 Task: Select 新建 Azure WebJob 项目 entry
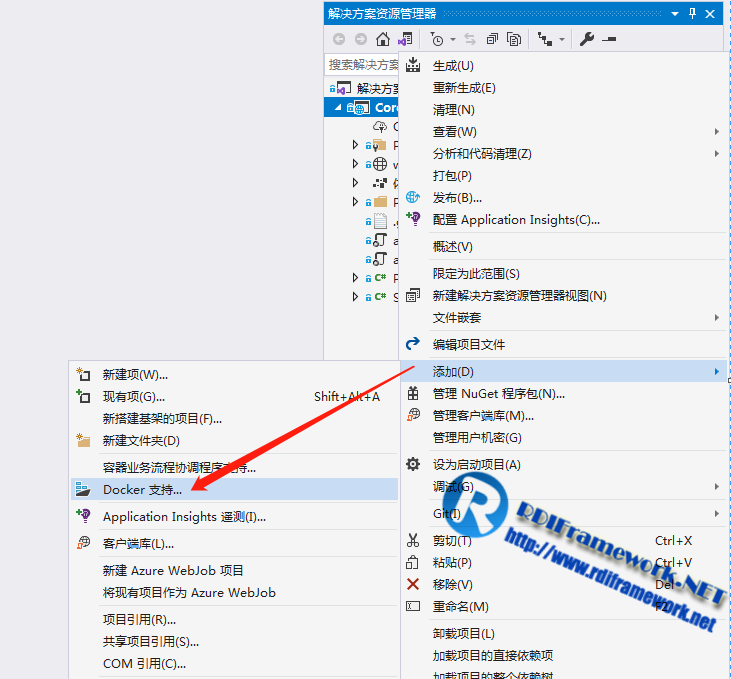tap(234, 570)
